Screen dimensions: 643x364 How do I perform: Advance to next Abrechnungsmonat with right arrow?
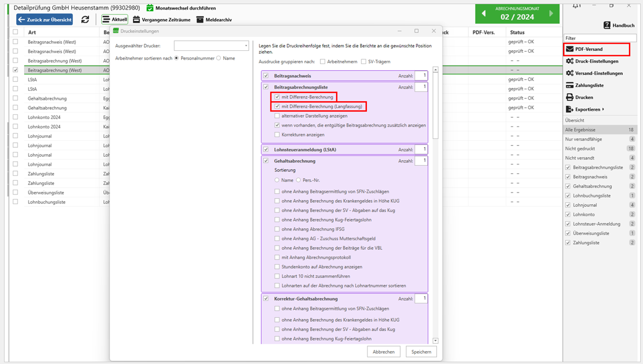pyautogui.click(x=552, y=14)
